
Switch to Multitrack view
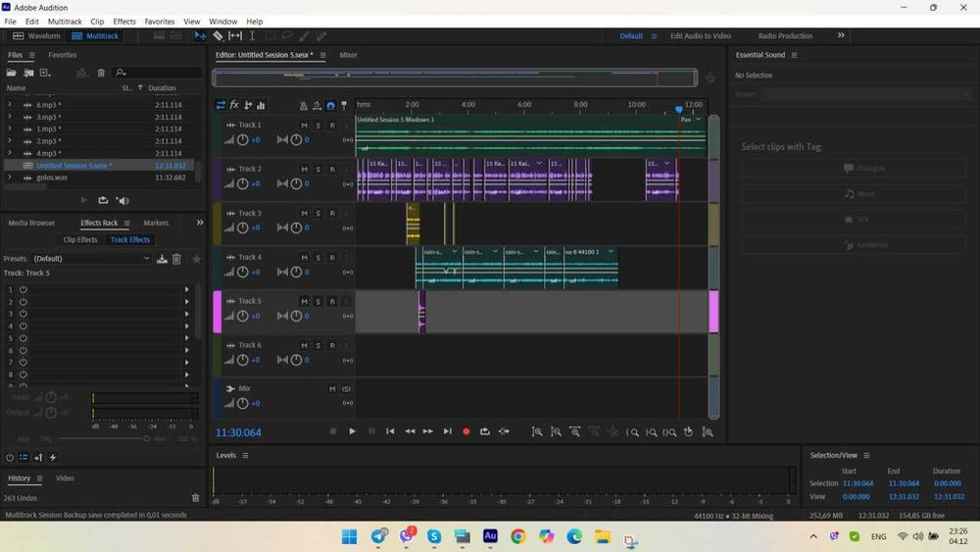tap(95, 36)
